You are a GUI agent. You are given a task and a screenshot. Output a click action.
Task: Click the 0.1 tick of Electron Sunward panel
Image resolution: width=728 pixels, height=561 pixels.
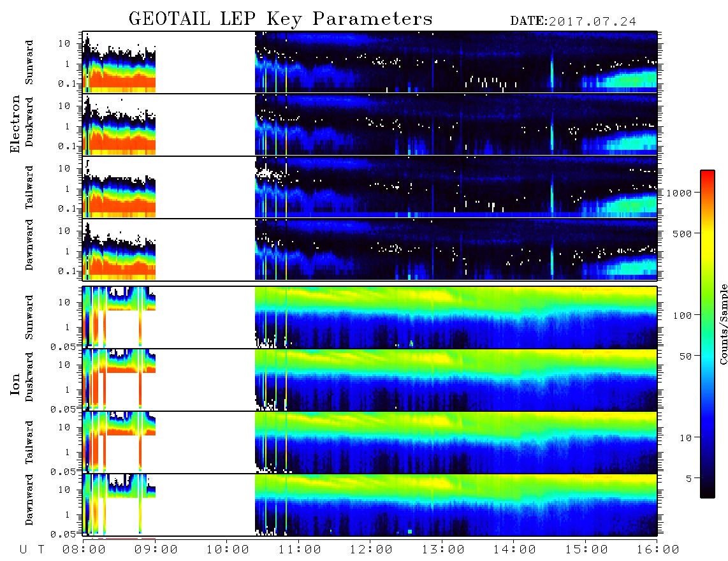[67, 84]
